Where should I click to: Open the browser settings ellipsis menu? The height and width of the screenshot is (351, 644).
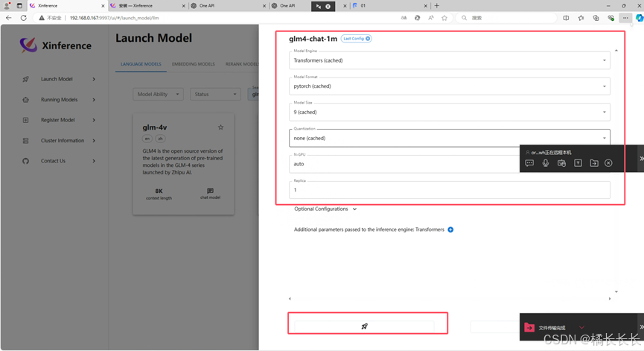[x=625, y=18]
